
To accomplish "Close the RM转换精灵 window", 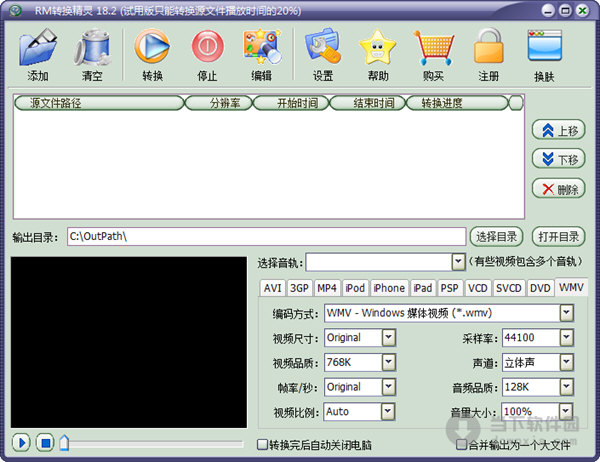I will coord(582,10).
